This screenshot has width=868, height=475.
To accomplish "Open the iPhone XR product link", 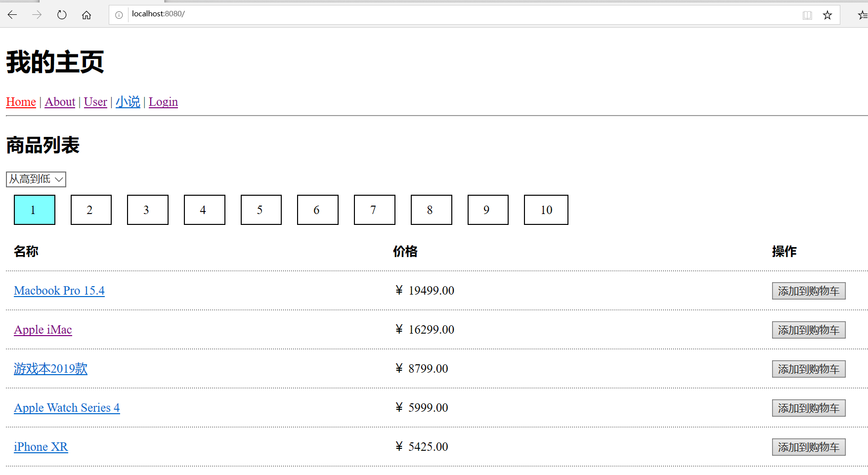I will tap(41, 447).
